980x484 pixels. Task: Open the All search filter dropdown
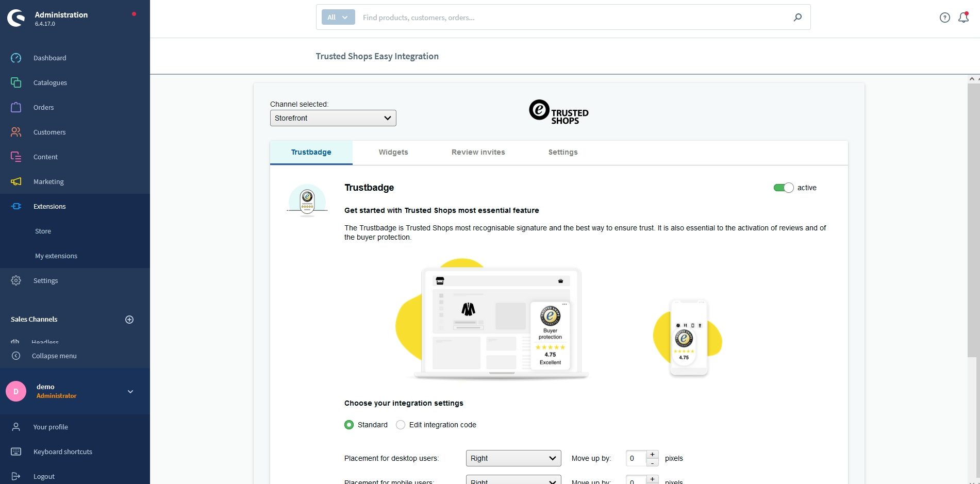pyautogui.click(x=338, y=17)
